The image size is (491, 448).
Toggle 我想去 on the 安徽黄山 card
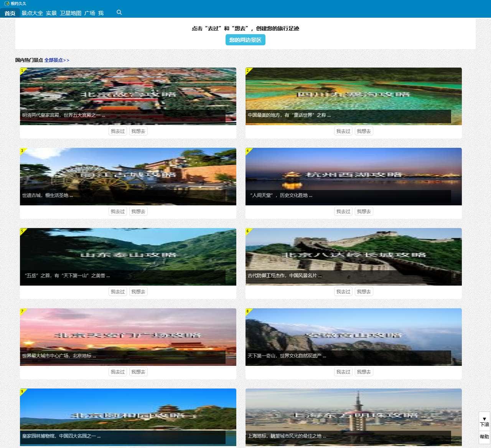click(x=364, y=372)
